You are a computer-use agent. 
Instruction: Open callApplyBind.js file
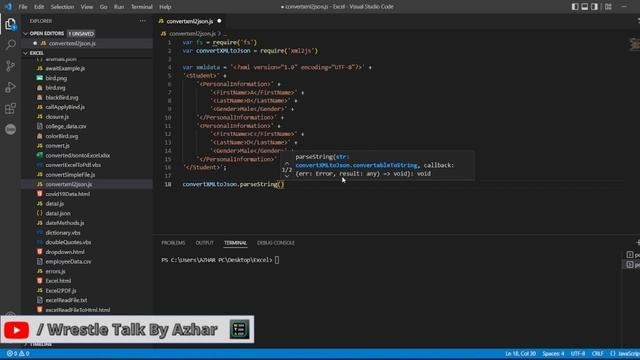tap(65, 107)
